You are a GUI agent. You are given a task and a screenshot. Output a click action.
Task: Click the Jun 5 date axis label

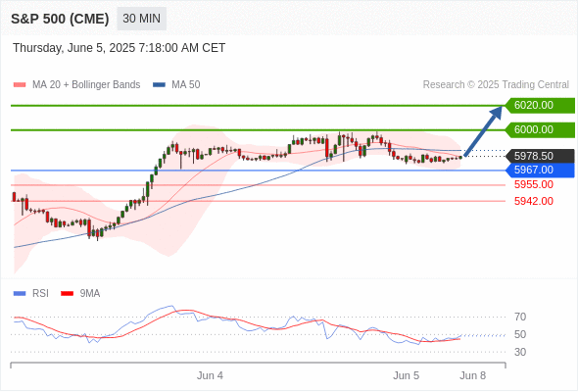pos(406,375)
